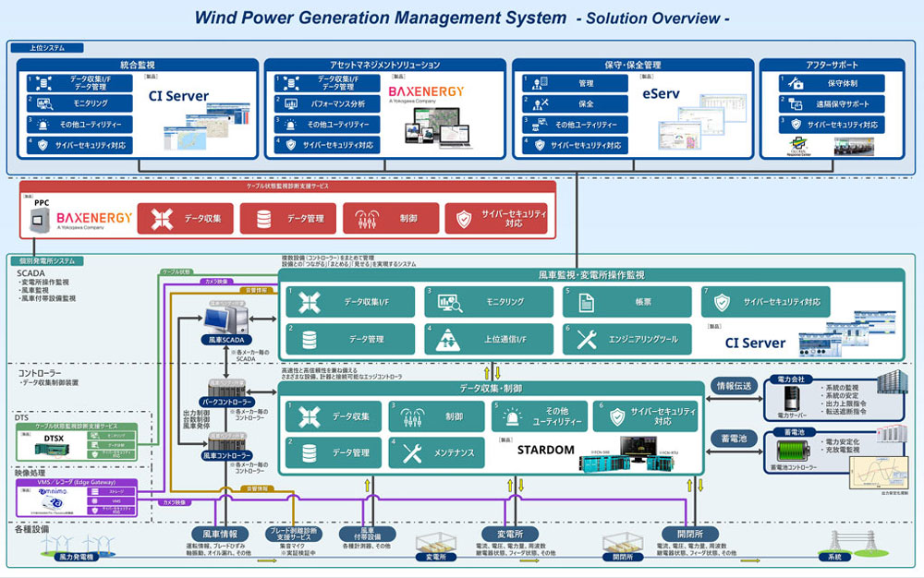Click the 情報伝送 label button
The width and height of the screenshot is (924, 578).
(734, 386)
